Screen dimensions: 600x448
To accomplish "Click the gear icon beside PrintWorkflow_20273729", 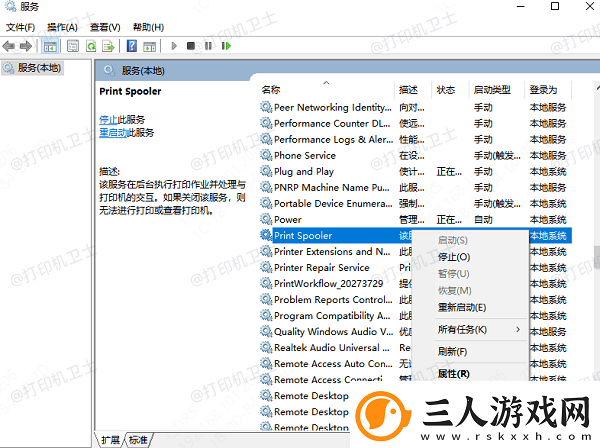I will pos(266,283).
